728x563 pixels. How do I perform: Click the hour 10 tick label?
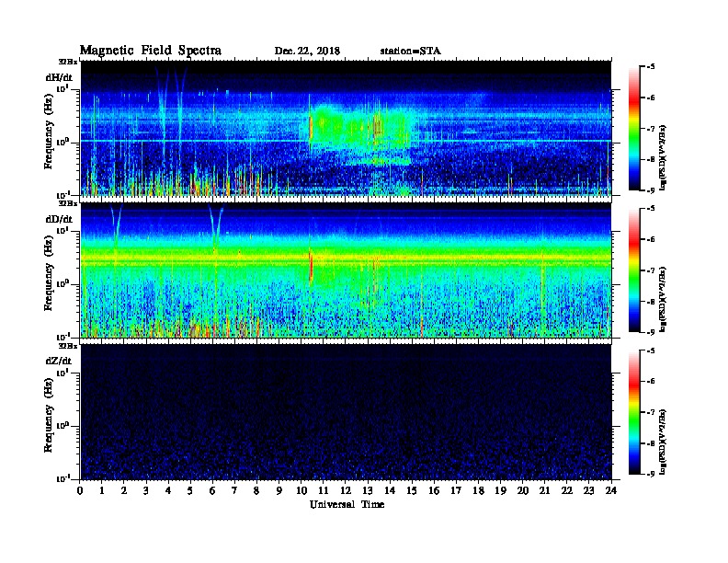click(301, 491)
